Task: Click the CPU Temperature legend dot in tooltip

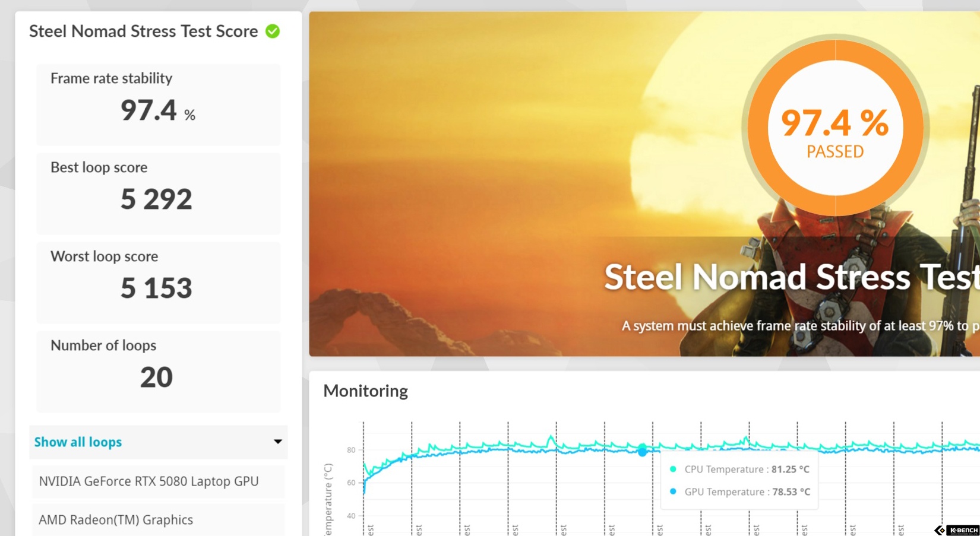Action: (x=673, y=469)
